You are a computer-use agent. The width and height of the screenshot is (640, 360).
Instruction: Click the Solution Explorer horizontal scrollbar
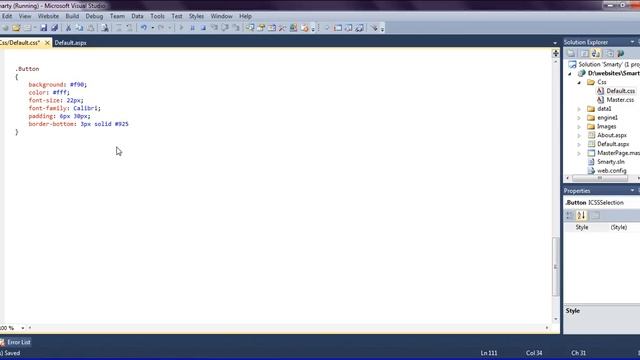click(x=600, y=178)
